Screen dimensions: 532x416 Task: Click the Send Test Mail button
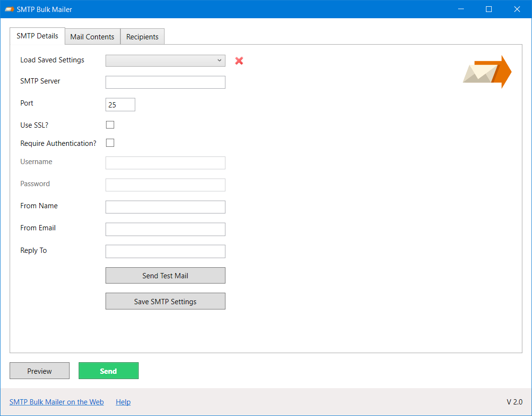[165, 275]
